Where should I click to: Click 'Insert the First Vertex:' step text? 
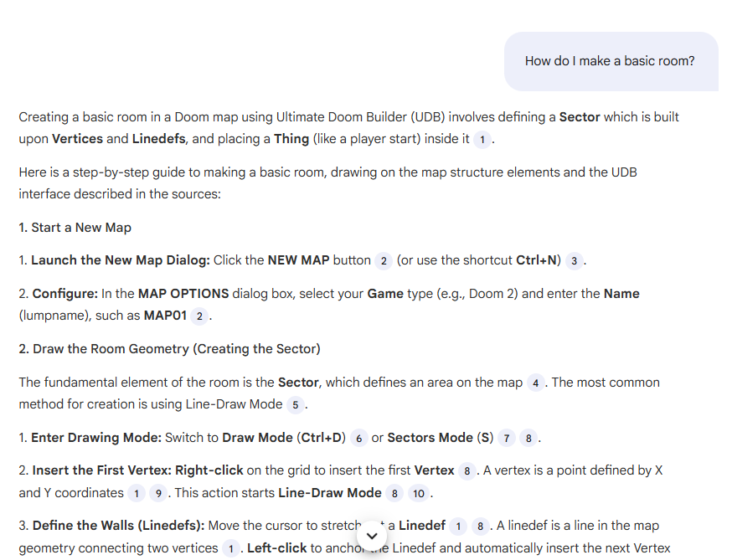102,470
